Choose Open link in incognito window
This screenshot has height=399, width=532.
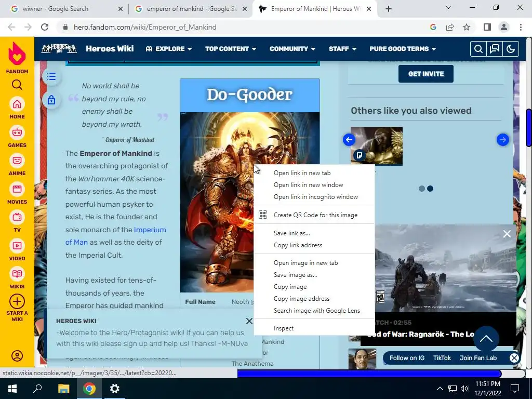(314, 197)
